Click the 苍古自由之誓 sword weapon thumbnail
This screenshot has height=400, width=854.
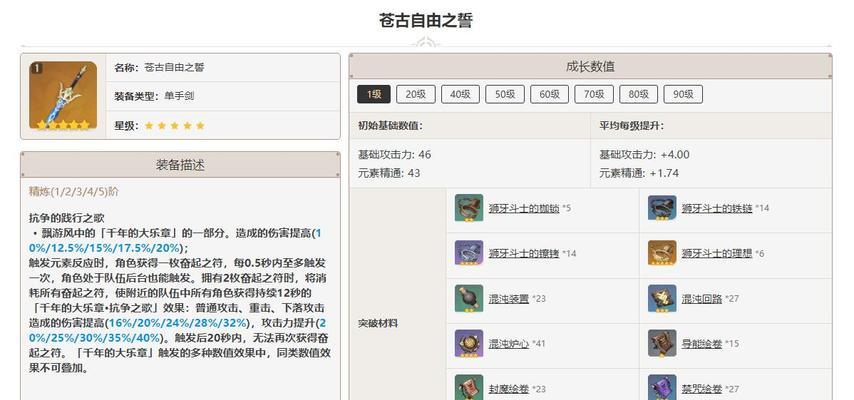(63, 95)
